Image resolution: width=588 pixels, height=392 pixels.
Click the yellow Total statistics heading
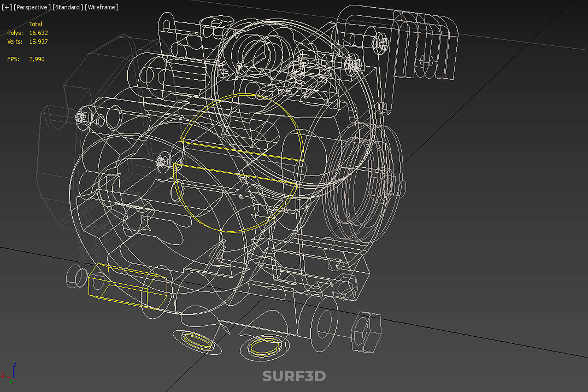(36, 24)
